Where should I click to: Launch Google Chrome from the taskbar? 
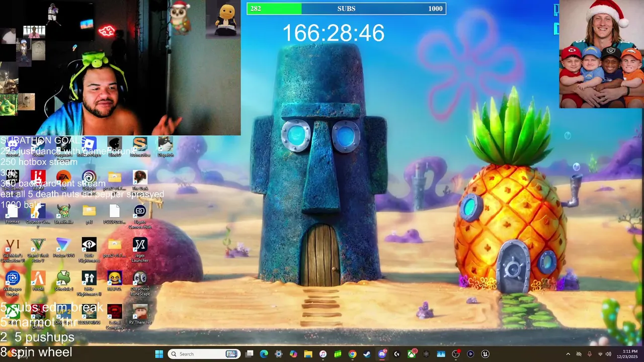pyautogui.click(x=352, y=354)
